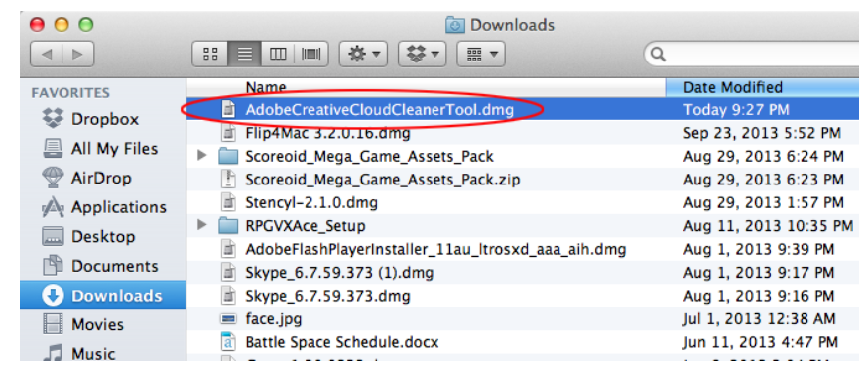
Task: Click the Battle Space Schedule document icon
Action: [228, 342]
